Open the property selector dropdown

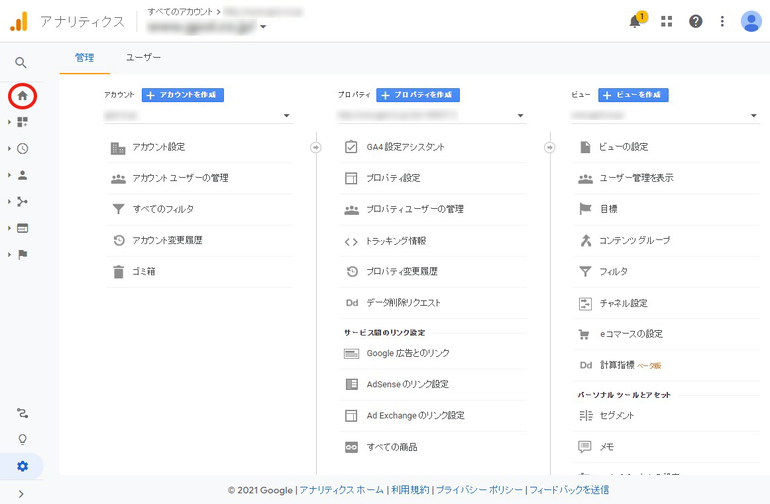pyautogui.click(x=431, y=116)
